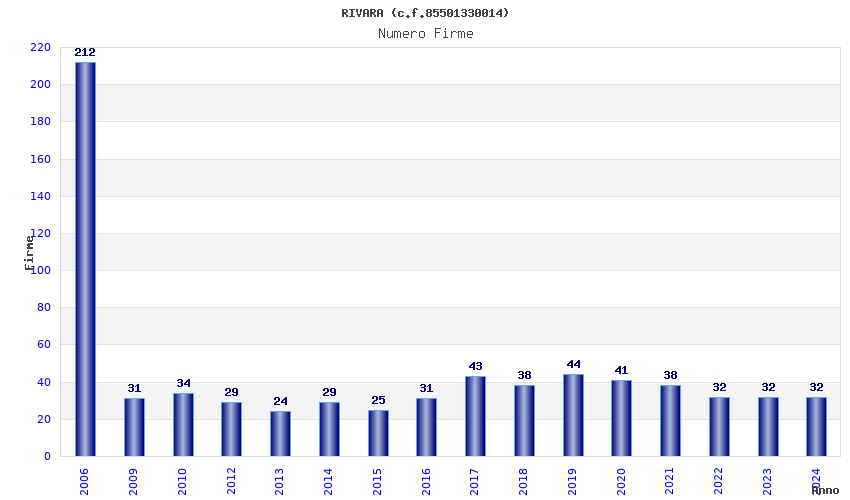This screenshot has height=500, width=850.
Task: Click the value label '41' above 2020
Action: coord(621,370)
